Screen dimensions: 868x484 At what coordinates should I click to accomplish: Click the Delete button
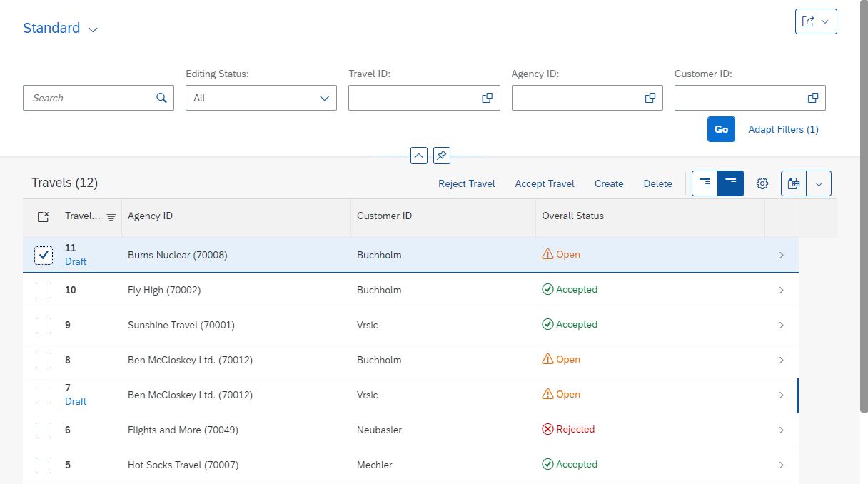coord(657,183)
